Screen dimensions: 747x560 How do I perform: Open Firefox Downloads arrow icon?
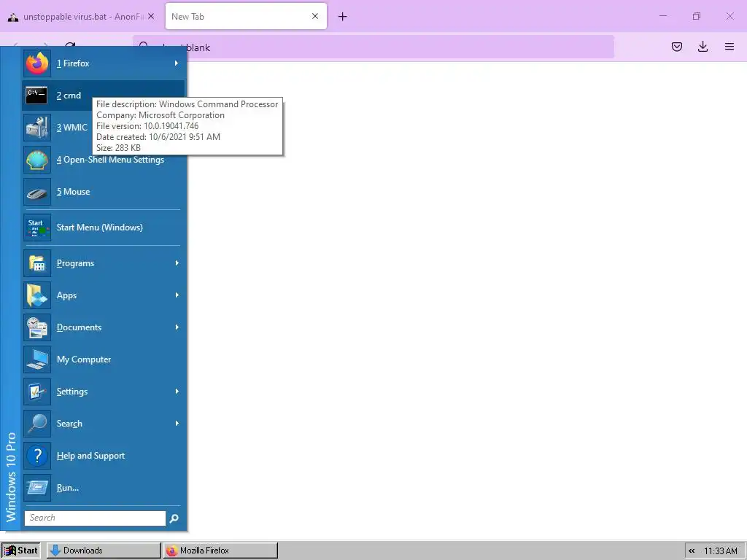[703, 47]
